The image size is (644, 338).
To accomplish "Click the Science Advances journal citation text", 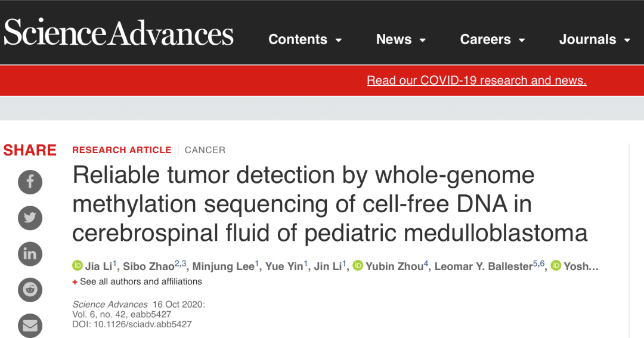I will [110, 305].
